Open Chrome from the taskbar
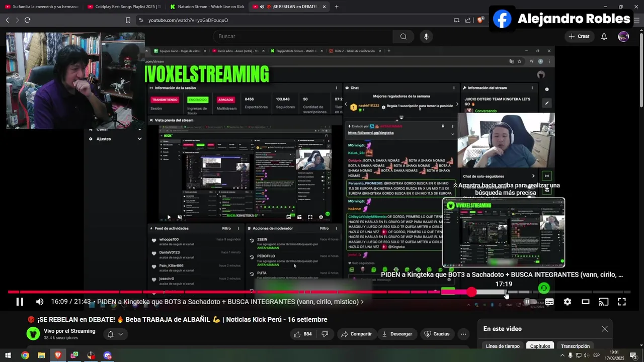This screenshot has width=644, height=362. 25,355
